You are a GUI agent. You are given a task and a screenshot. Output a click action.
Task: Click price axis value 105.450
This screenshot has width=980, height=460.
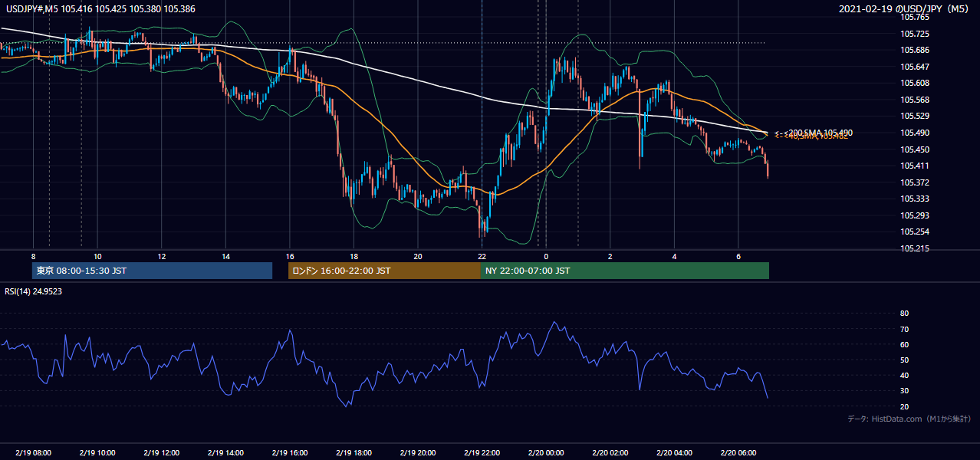(916, 149)
